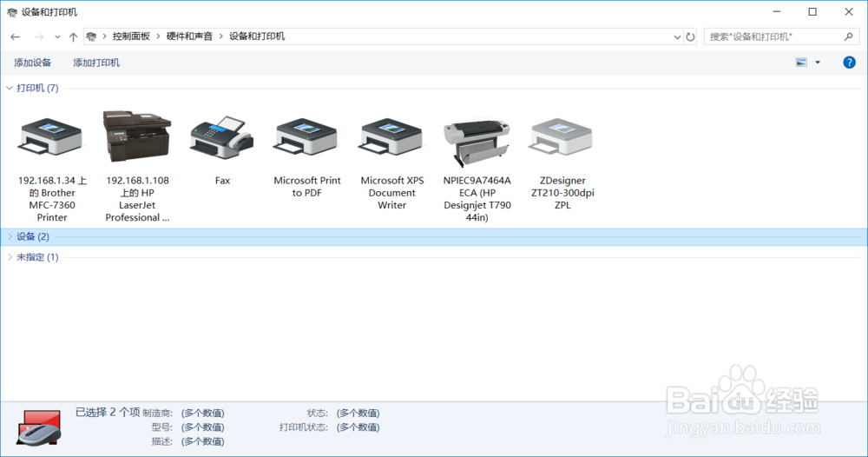Viewport: 868px width, 457px height.
Task: Expand the chevron before 控制面板
Action: (104, 36)
